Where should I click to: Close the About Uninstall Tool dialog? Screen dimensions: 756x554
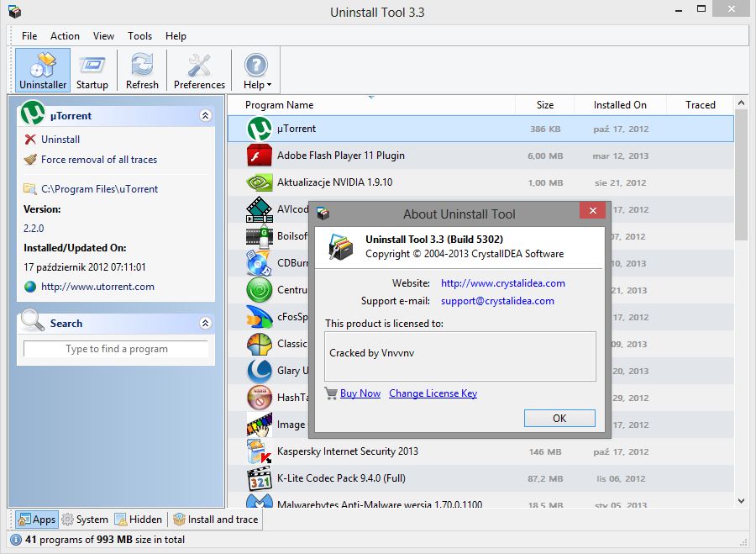(x=592, y=210)
